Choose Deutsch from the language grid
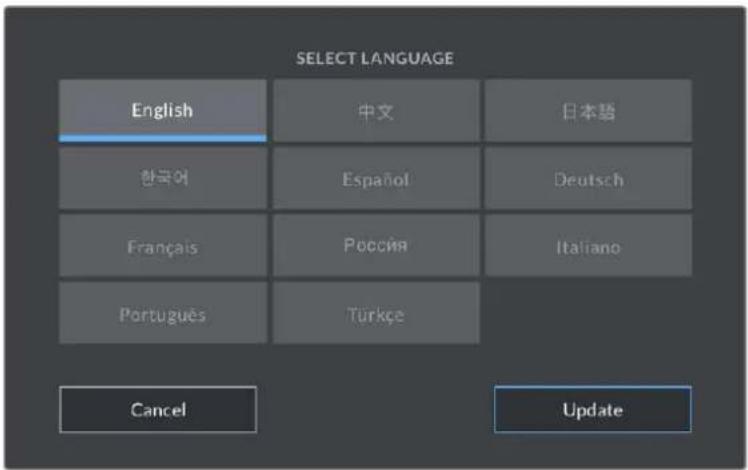The width and height of the screenshot is (748, 470). (589, 178)
